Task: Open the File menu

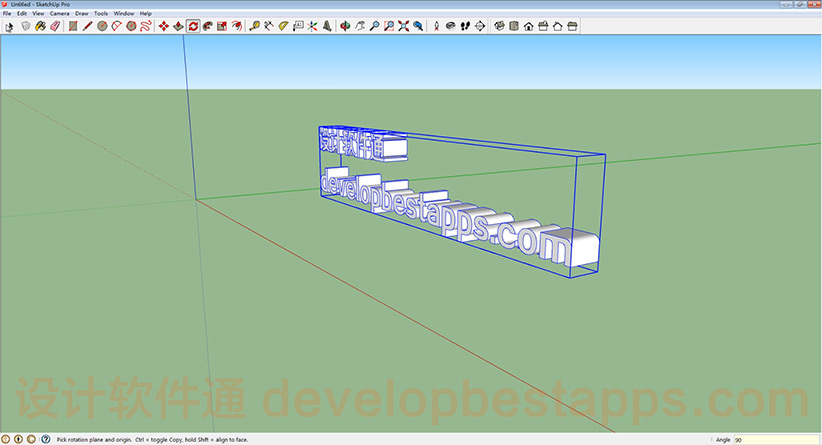Action: [7, 14]
